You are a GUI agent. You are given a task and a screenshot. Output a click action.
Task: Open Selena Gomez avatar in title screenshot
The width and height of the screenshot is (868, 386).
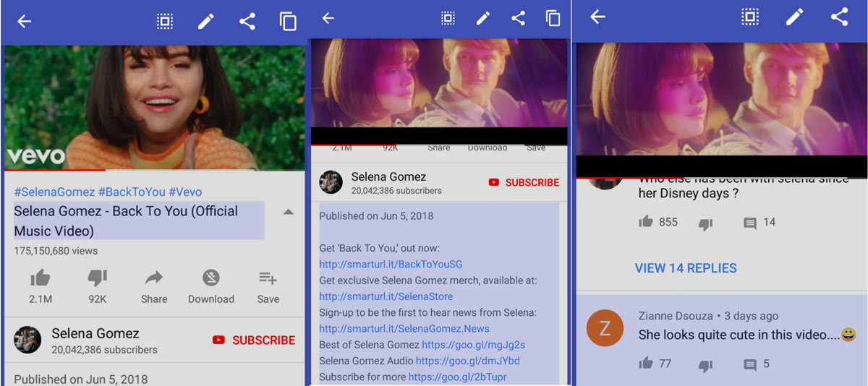[x=27, y=340]
